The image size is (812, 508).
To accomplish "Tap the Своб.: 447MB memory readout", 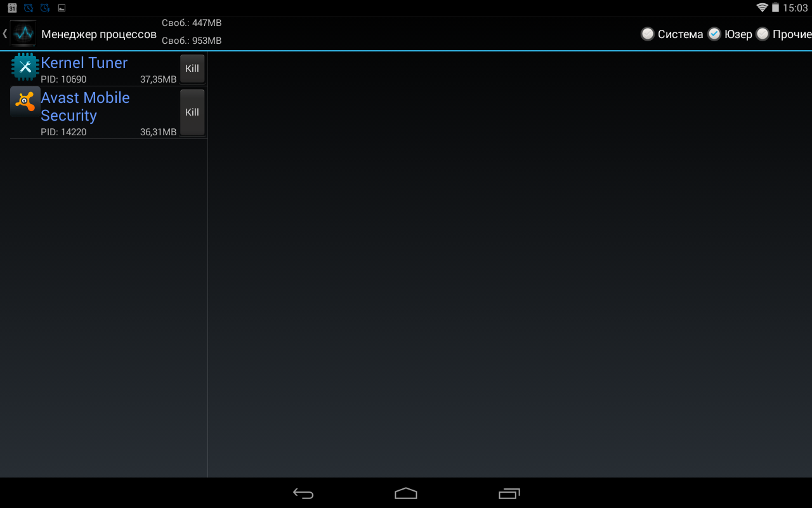I will point(192,23).
